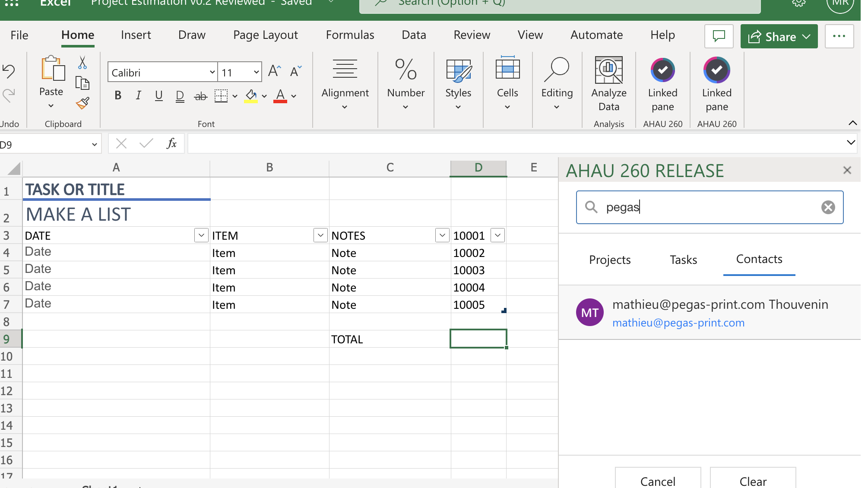868x488 pixels.
Task: Open the mathieu@pegas-print.com email link
Action: coord(678,323)
